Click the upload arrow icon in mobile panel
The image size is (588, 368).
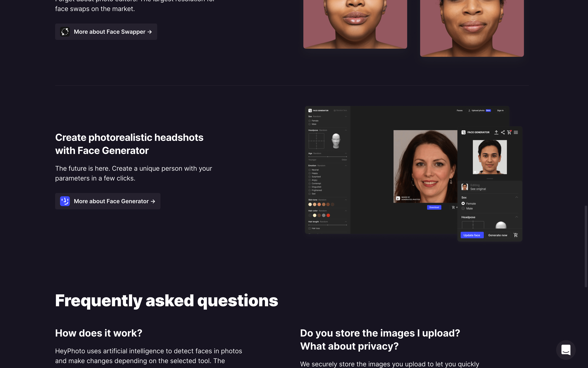click(x=496, y=132)
